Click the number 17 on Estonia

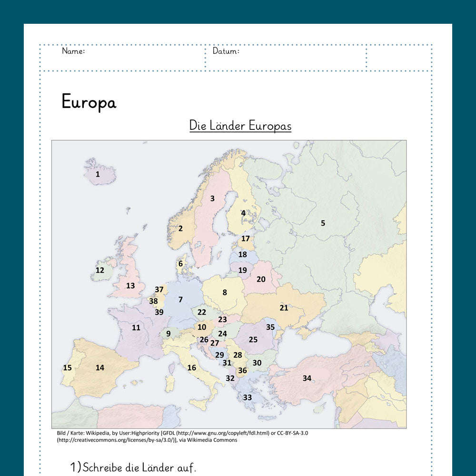pyautogui.click(x=245, y=238)
